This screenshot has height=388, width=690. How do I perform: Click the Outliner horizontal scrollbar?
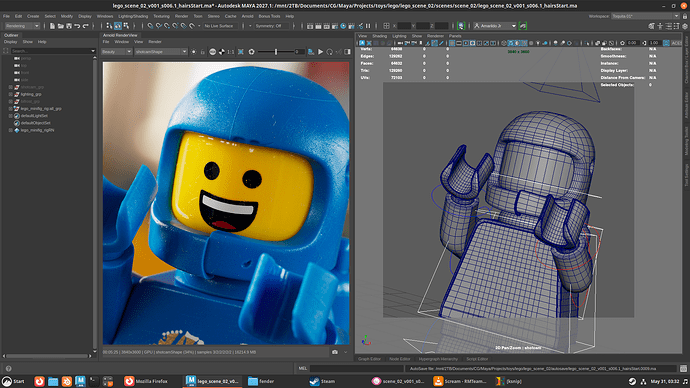(x=46, y=356)
